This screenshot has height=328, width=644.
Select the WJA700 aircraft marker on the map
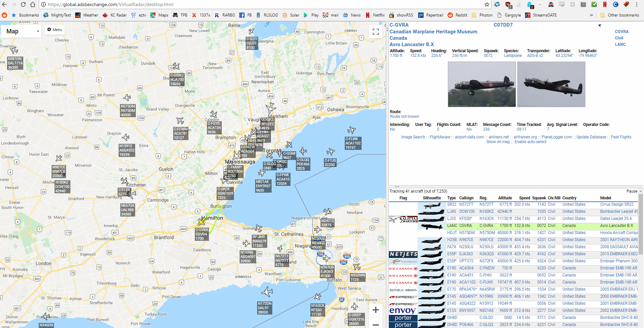point(176,66)
